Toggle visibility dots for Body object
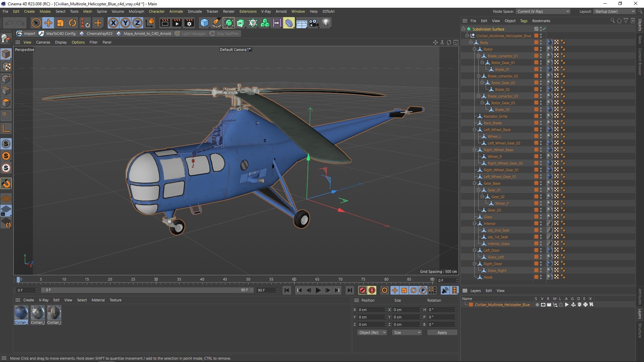644x362 pixels. click(x=541, y=43)
